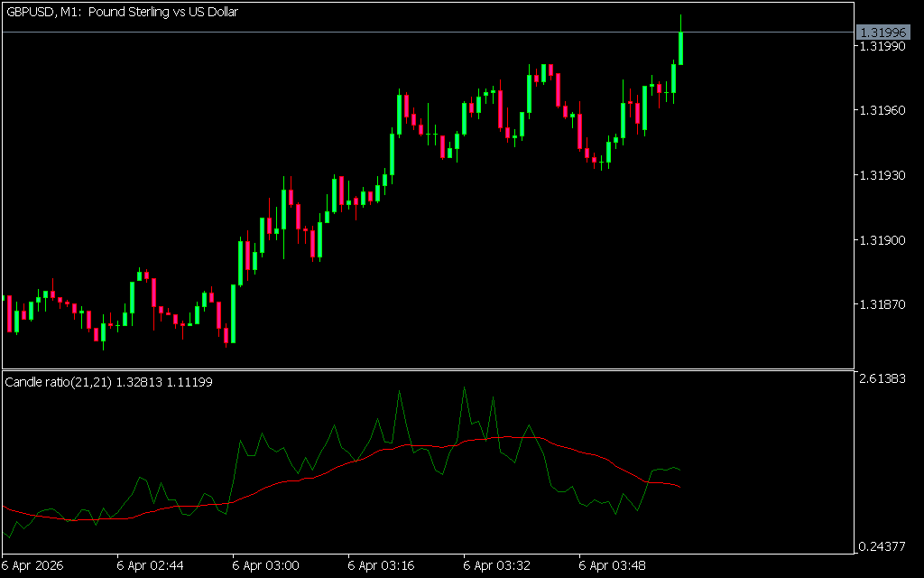Grab the divider between chart and indicator window
Image resolution: width=924 pixels, height=578 pixels.
(x=426, y=369)
